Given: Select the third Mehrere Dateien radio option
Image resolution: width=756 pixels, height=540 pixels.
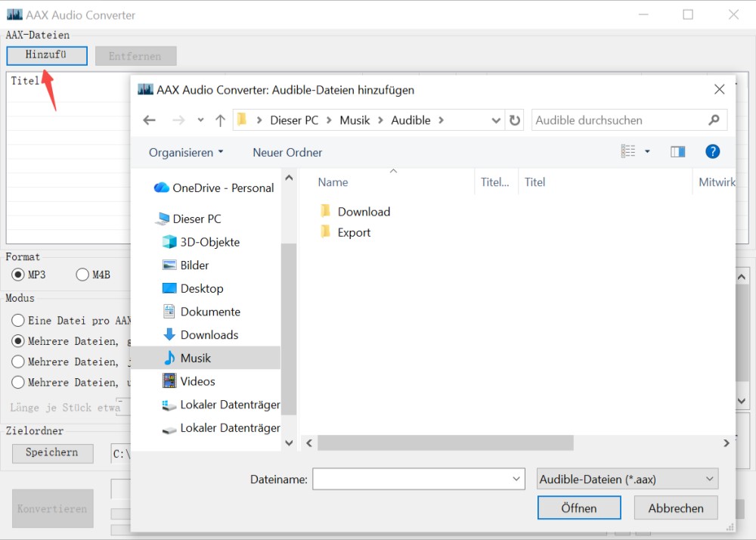Looking at the screenshot, I should pyautogui.click(x=18, y=383).
